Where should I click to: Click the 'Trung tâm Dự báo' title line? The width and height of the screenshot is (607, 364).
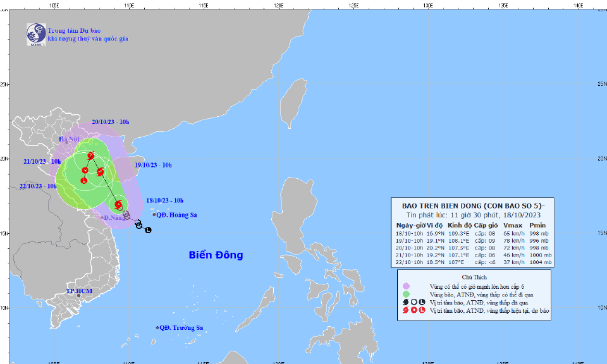click(x=75, y=30)
